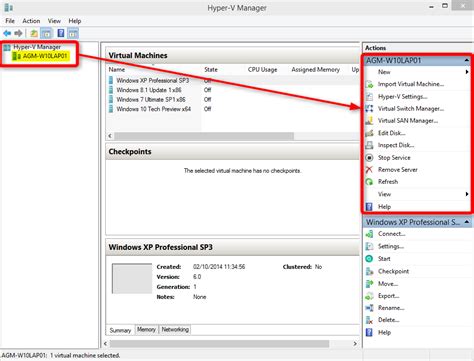
Task: Click left arrow of bottom horizontal scrollbar
Action: pos(106,343)
